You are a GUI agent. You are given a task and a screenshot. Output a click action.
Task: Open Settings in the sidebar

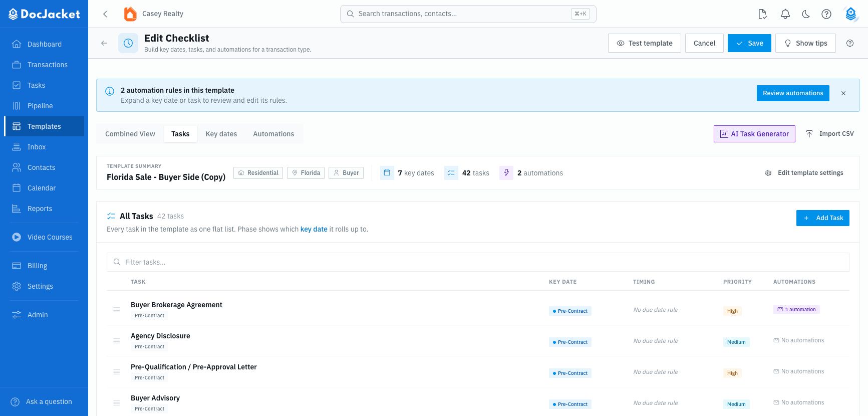[44, 286]
